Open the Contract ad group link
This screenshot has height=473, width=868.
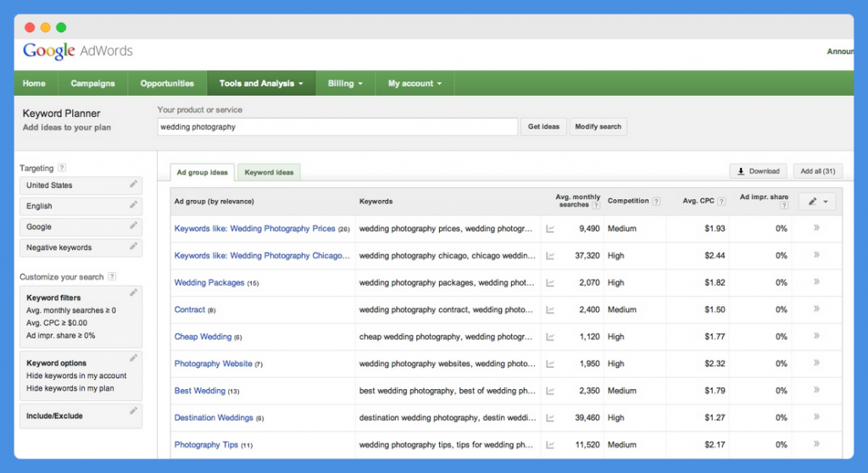pyautogui.click(x=190, y=309)
